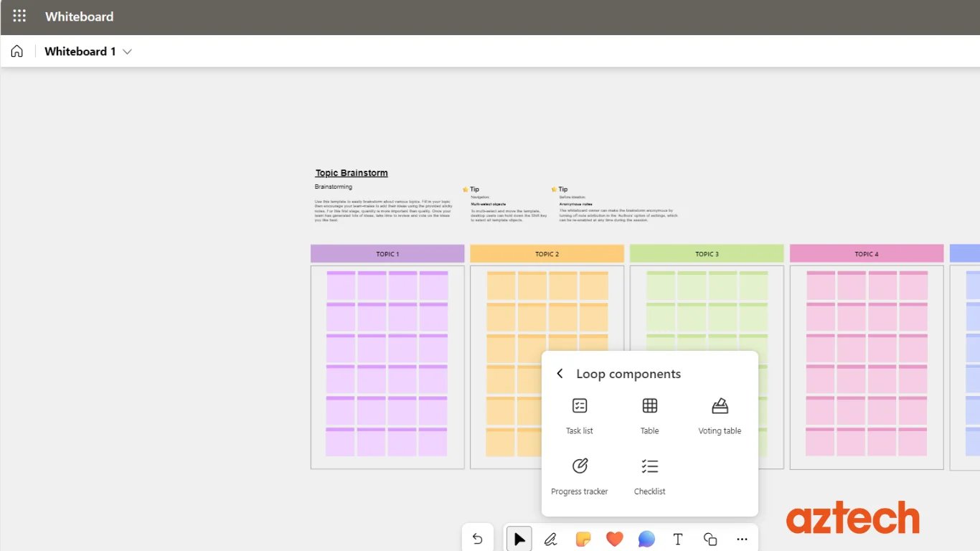Screen dimensions: 980x551
Task: Open the heart Reactions tool
Action: [x=614, y=539]
